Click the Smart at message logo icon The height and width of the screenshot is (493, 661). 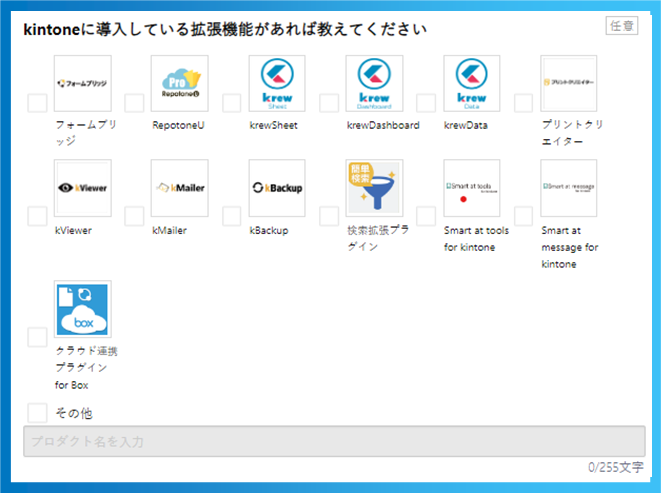pos(569,188)
